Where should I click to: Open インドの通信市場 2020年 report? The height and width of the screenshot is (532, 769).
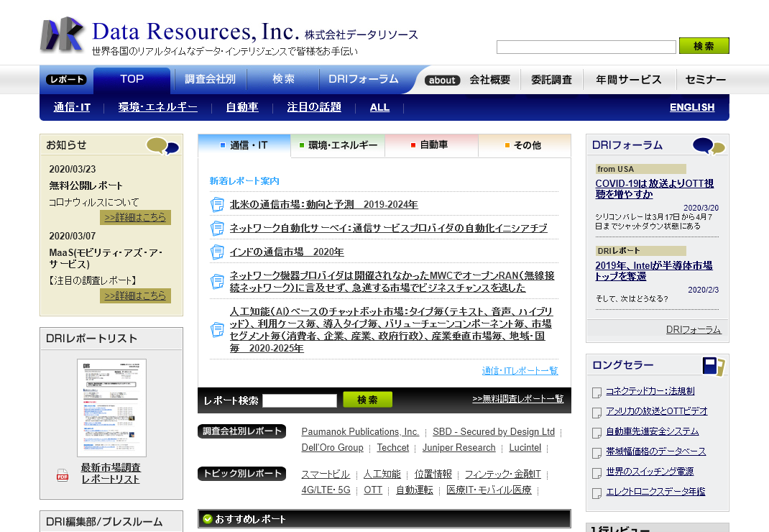point(287,252)
